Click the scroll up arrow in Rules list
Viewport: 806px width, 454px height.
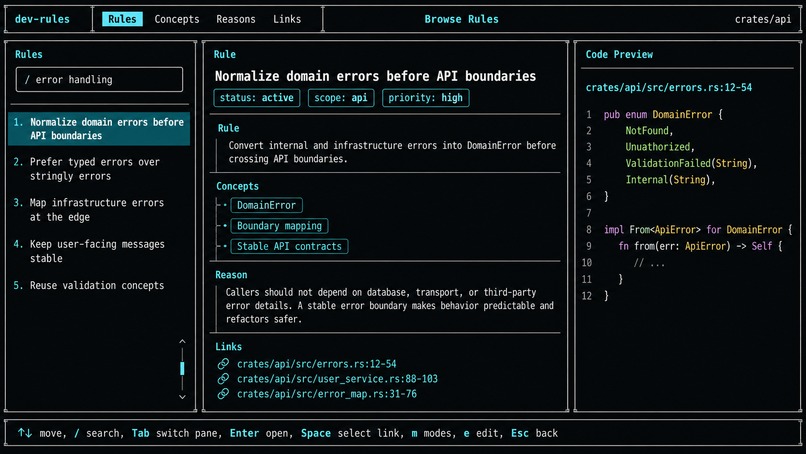[x=182, y=341]
